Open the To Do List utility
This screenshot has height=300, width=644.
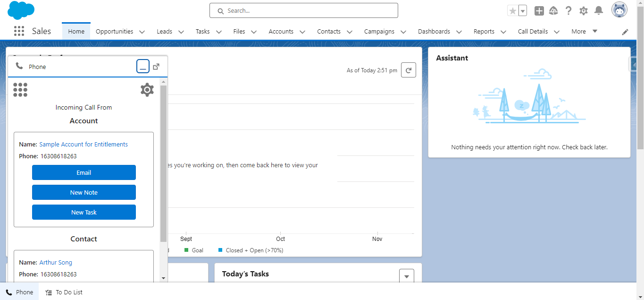pyautogui.click(x=64, y=292)
